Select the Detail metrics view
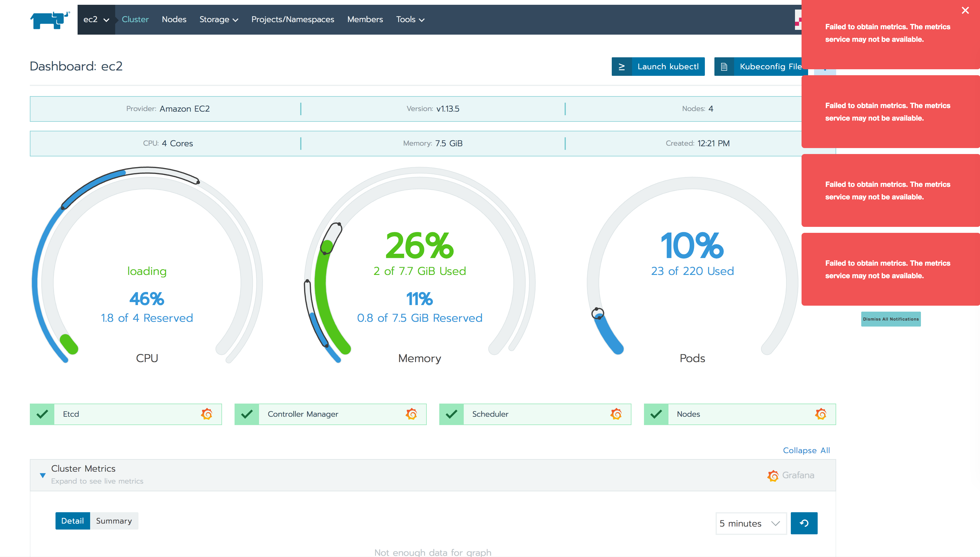Viewport: 980px width, 557px height. (72, 521)
